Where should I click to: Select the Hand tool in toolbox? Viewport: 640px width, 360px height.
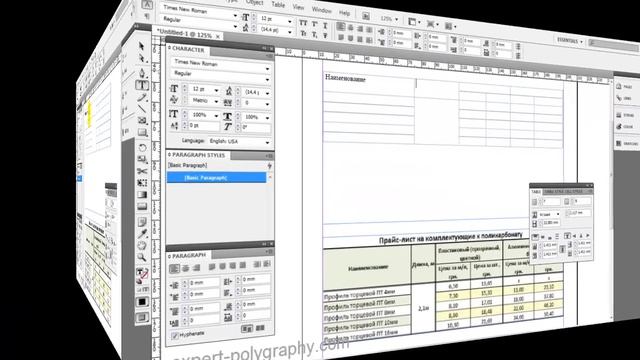142,245
